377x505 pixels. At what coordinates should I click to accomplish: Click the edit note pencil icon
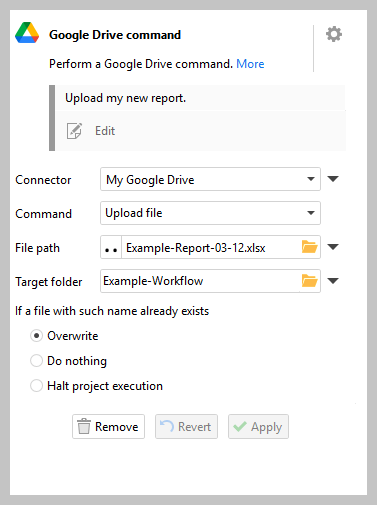coord(74,131)
